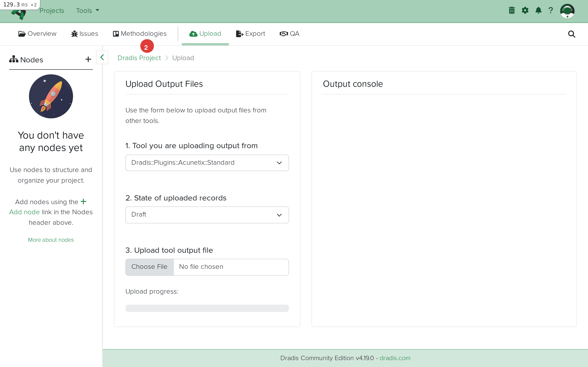Open the search function
Image resolution: width=588 pixels, height=367 pixels.
571,34
